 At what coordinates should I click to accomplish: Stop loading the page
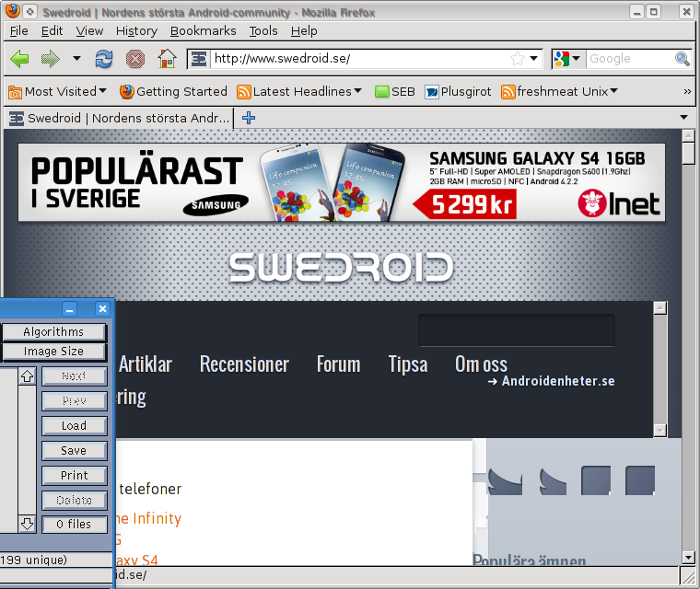135,59
